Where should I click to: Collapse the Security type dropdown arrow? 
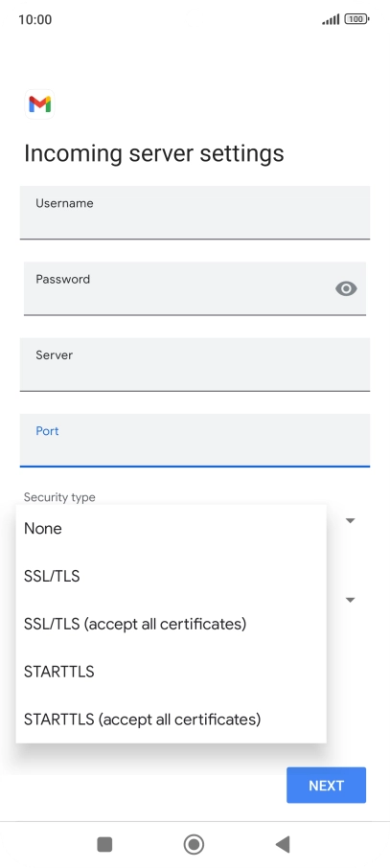tap(350, 520)
